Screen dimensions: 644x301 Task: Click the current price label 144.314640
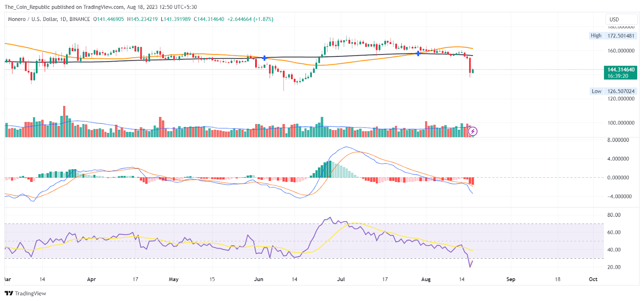pyautogui.click(x=621, y=73)
